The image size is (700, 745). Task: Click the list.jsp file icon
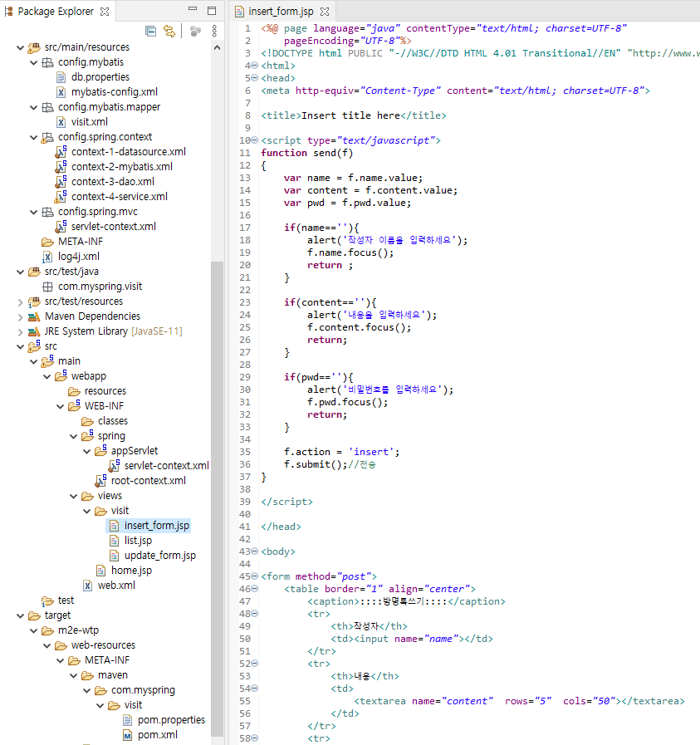coord(114,541)
